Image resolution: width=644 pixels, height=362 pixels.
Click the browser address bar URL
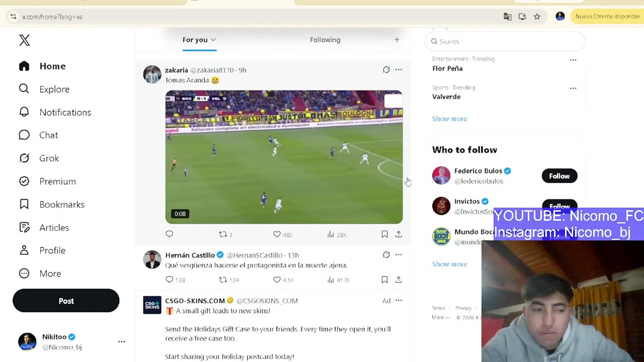(x=52, y=17)
